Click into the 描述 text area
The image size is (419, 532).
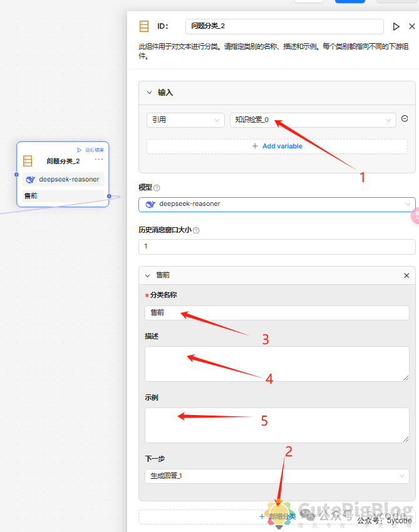(x=276, y=364)
